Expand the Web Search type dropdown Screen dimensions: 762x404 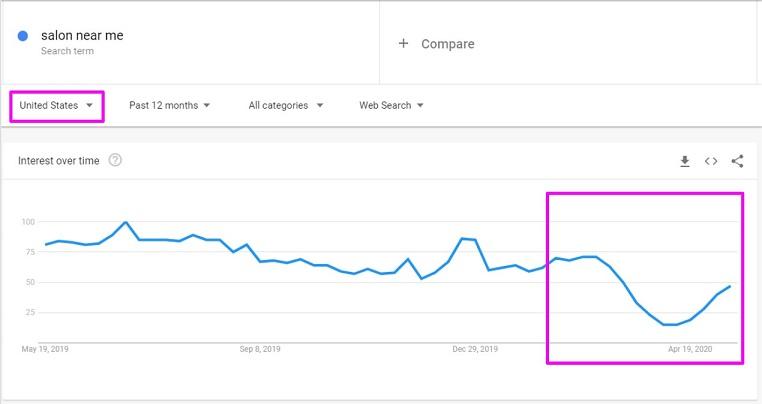391,105
